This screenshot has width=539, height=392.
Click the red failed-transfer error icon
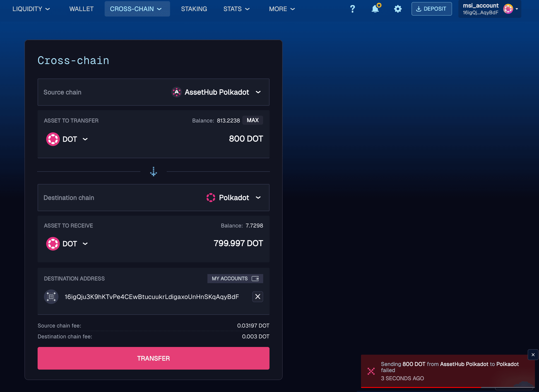pyautogui.click(x=371, y=371)
